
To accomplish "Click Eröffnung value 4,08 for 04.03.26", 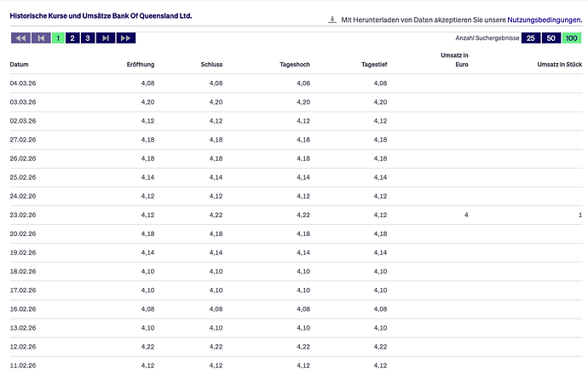I will click(x=147, y=83).
